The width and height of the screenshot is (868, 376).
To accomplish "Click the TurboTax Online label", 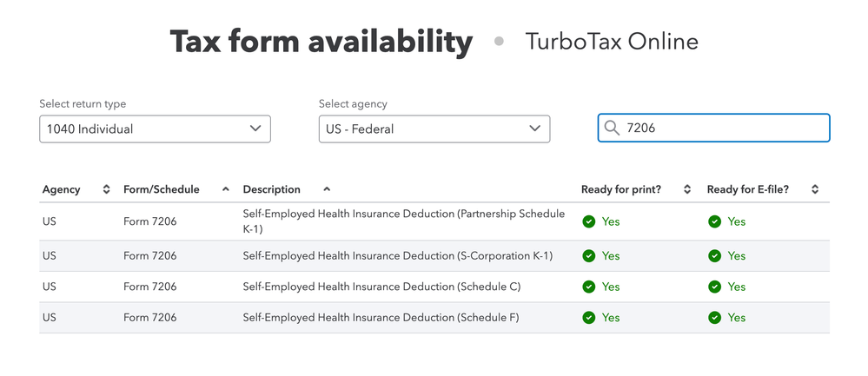I will tap(612, 42).
